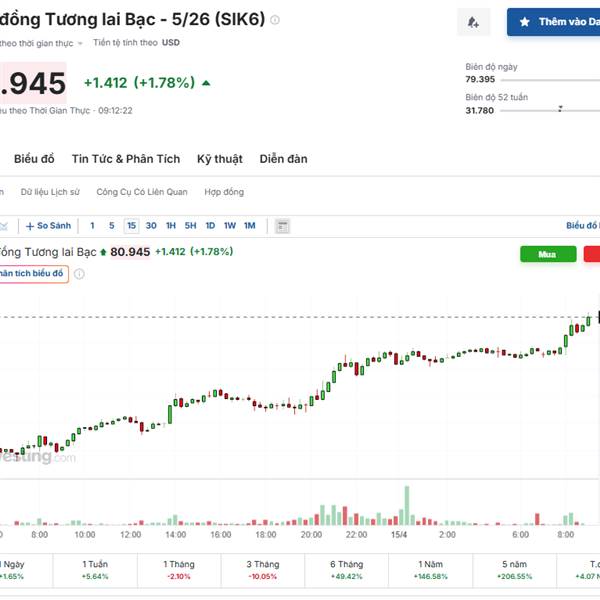Select the 1H chart interval

tap(171, 226)
